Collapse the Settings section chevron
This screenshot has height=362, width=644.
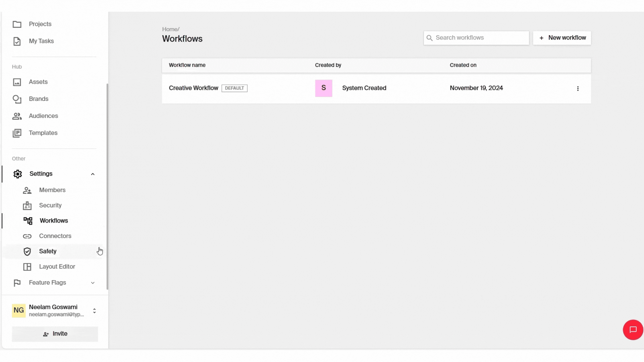point(93,174)
